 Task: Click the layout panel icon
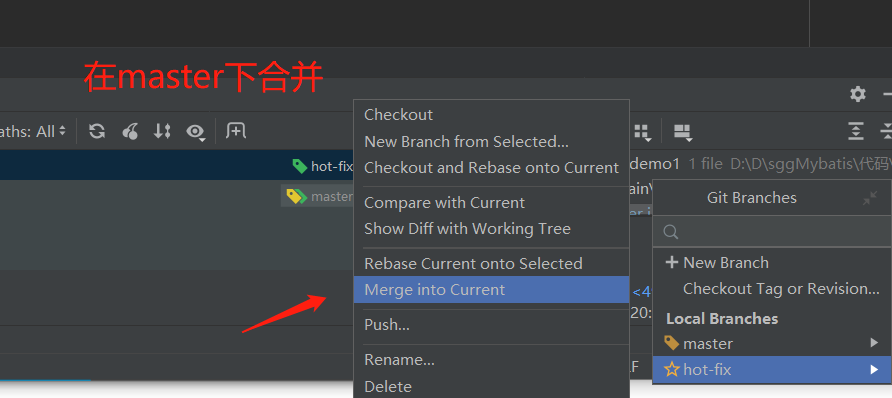coord(683,132)
